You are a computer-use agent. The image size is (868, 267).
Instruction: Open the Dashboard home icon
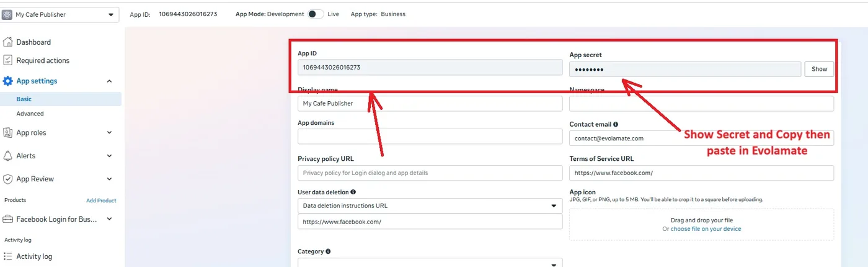tap(7, 42)
